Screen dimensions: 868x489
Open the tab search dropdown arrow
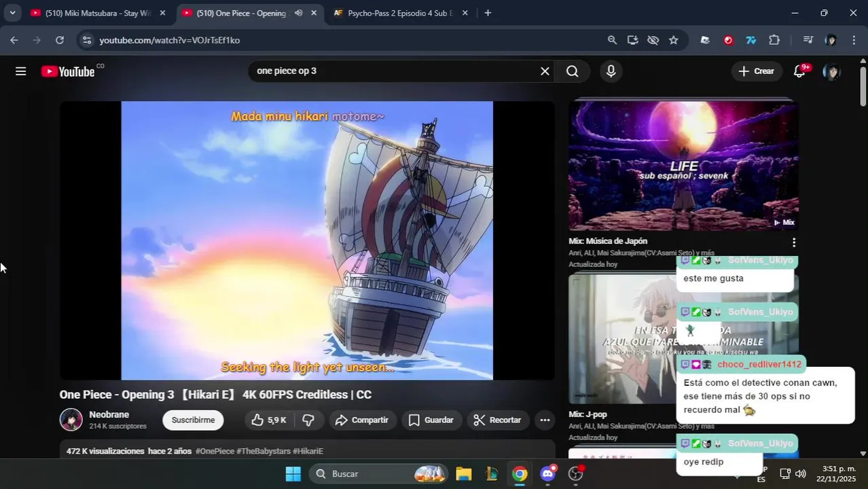(x=12, y=13)
